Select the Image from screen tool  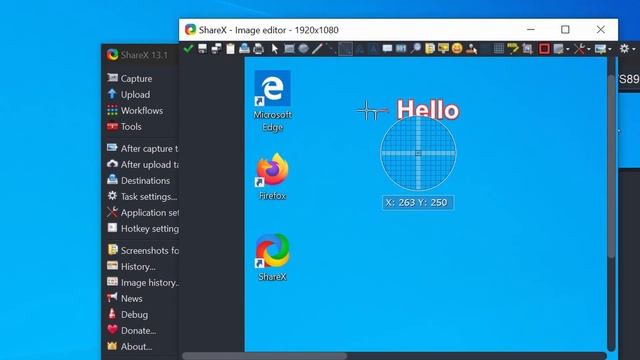tap(443, 49)
